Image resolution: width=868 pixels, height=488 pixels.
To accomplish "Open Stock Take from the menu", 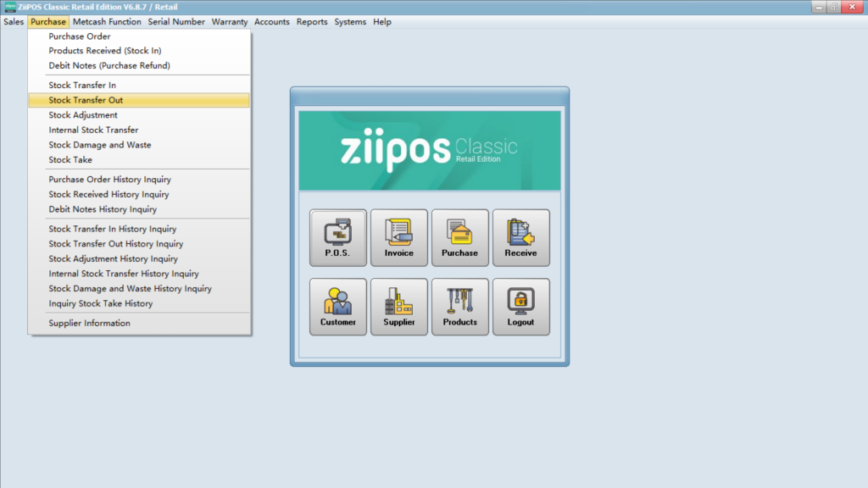I will click(x=70, y=159).
